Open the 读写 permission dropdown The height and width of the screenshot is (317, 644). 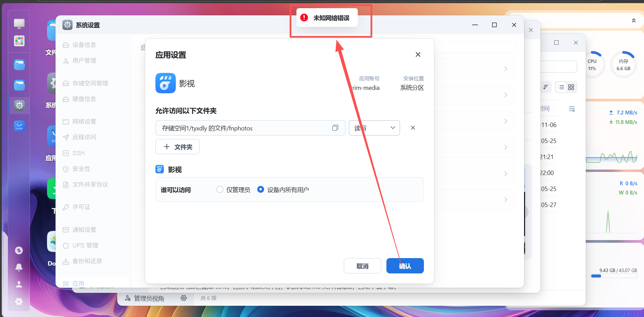(x=374, y=128)
